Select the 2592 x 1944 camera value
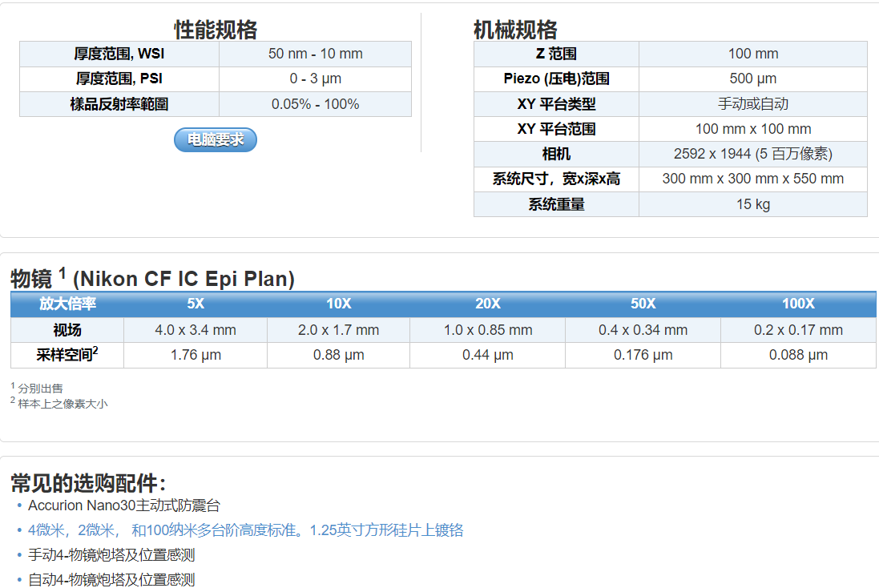The image size is (879, 588). point(752,154)
